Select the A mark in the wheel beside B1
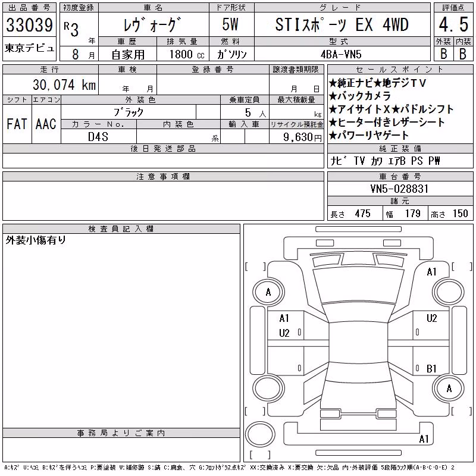This screenshot has height=476, width=476. [x=449, y=389]
